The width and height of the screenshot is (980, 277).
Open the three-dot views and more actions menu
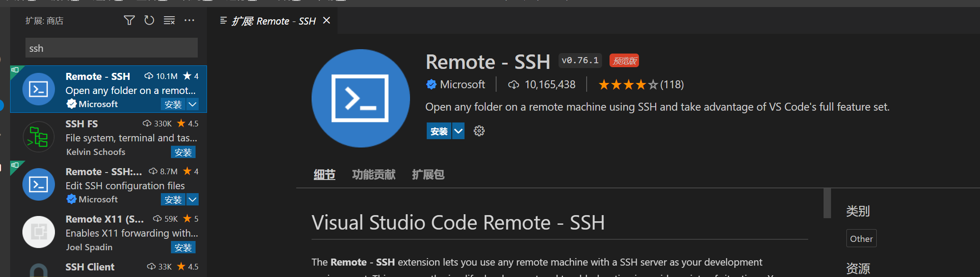tap(189, 20)
